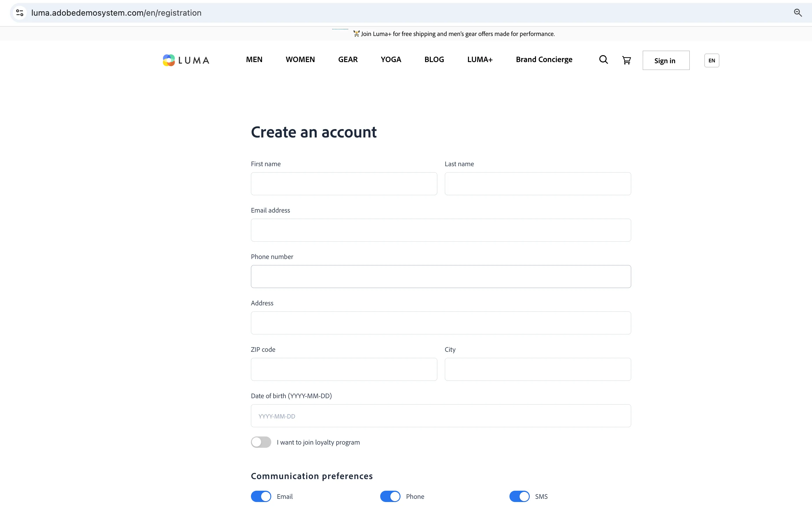This screenshot has width=812, height=511.
Task: Click the Luma logo
Action: click(x=186, y=60)
